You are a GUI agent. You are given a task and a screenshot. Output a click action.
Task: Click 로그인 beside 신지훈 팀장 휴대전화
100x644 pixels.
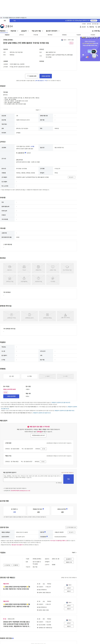coord(44,449)
